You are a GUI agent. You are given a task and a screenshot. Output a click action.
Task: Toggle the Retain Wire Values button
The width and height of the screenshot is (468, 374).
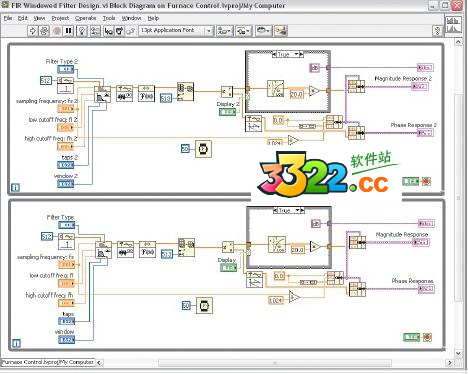tap(95, 31)
